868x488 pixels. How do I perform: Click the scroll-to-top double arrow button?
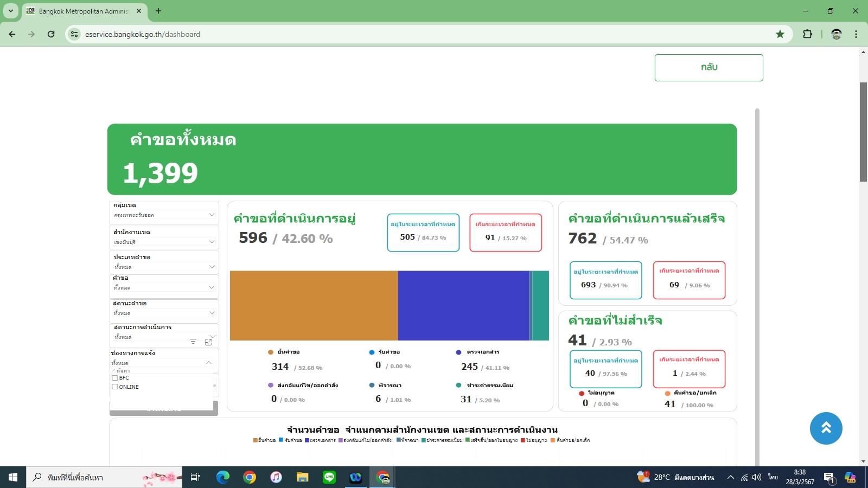[x=826, y=428]
